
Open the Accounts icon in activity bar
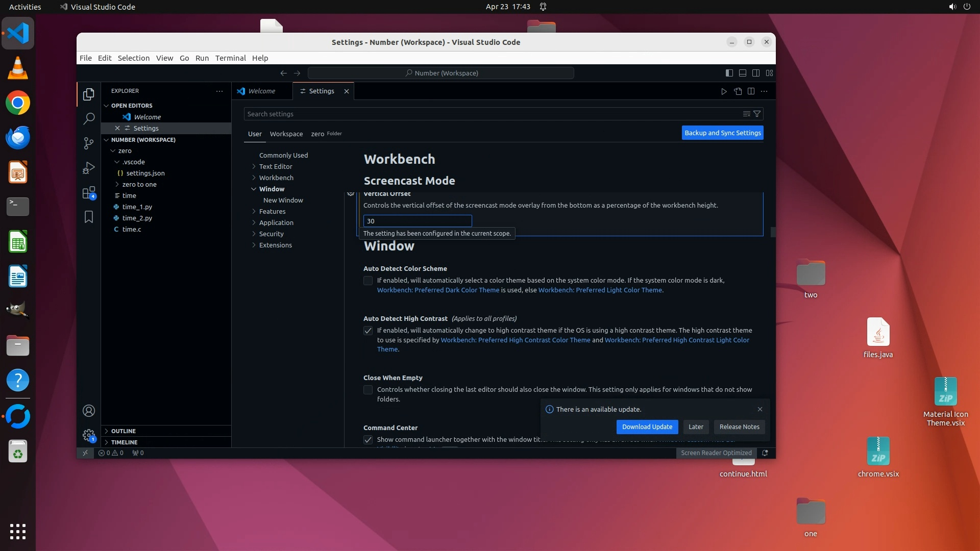point(89,411)
